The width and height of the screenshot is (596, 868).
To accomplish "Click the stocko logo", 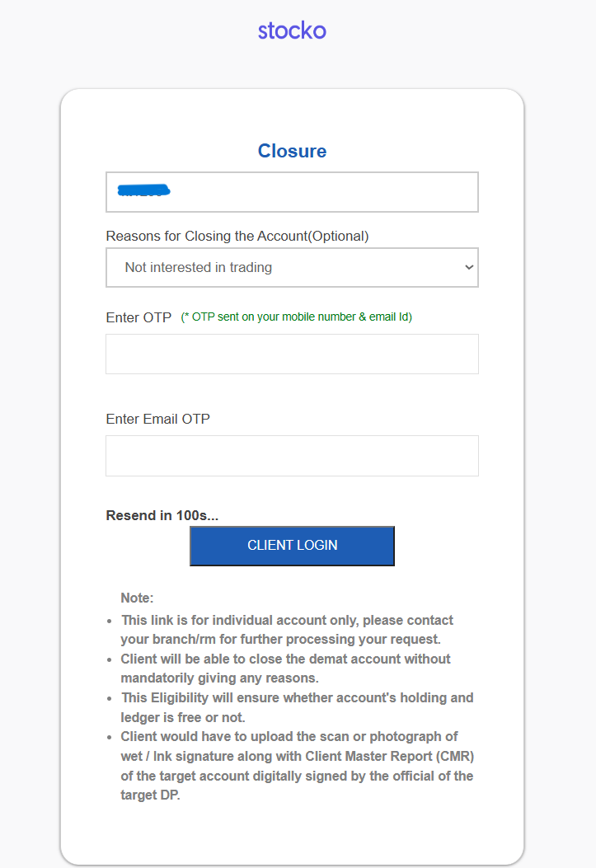I will coord(292,31).
